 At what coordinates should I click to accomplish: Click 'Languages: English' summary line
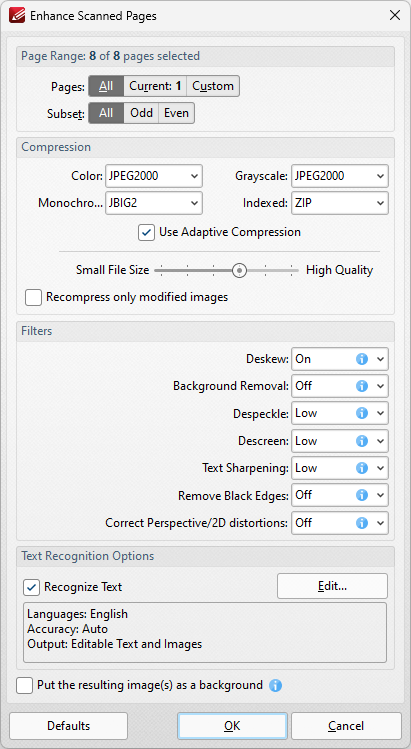[77, 614]
